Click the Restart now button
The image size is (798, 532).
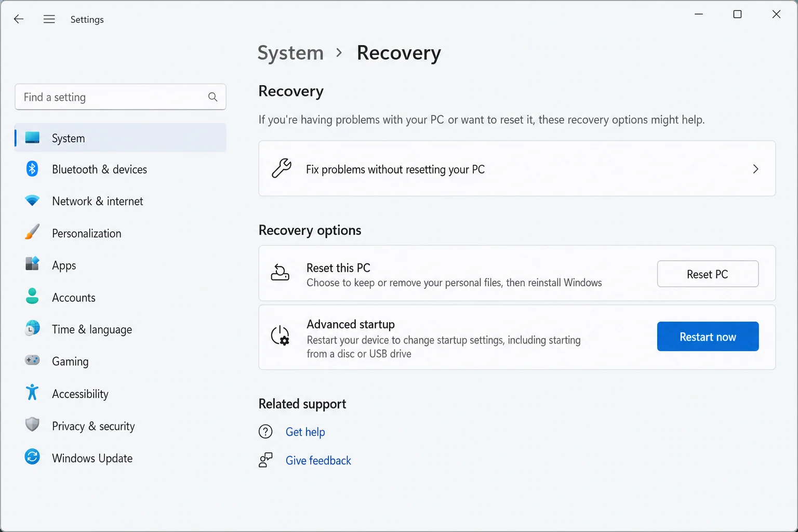[x=708, y=337]
